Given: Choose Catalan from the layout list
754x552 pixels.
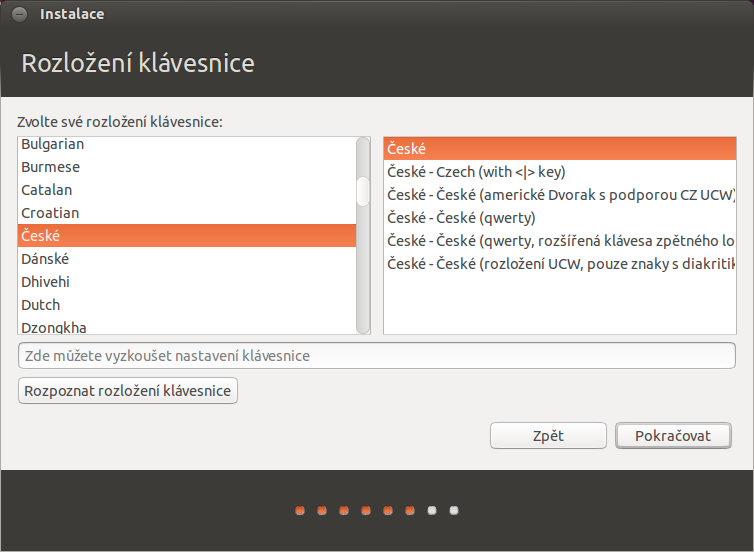Looking at the screenshot, I should 187,190.
